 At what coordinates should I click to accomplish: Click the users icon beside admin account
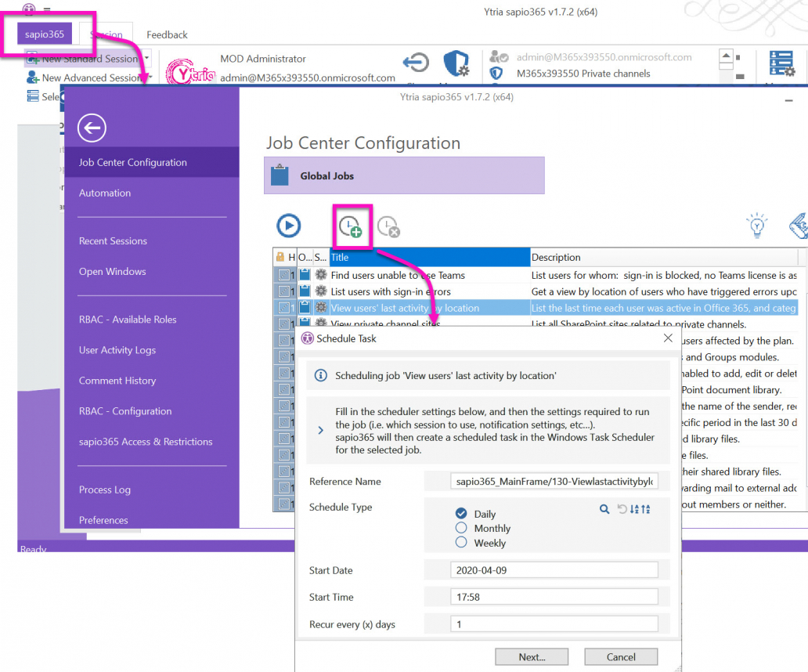498,56
